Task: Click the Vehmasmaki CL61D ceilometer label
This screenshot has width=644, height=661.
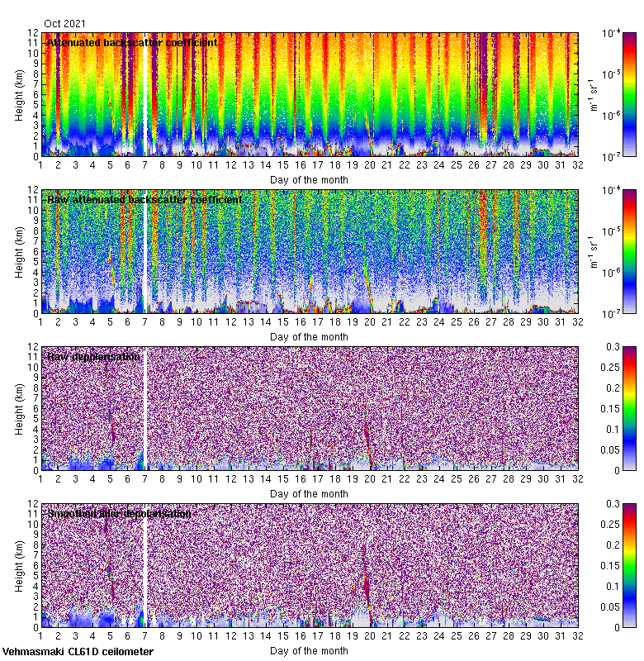Action: click(78, 652)
